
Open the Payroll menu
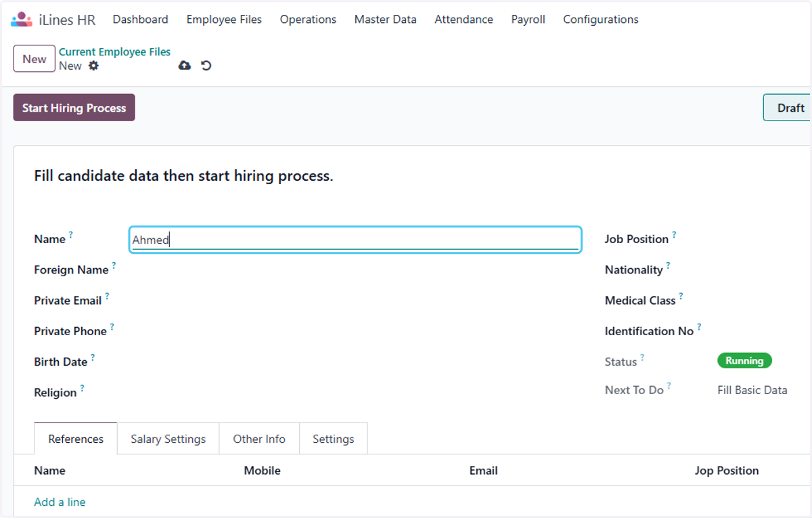point(528,20)
